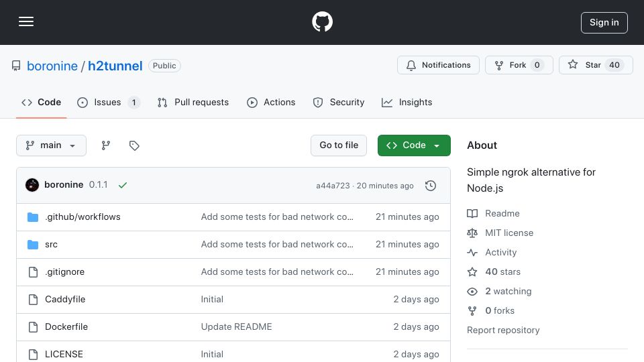Open the LICENSE file
Viewport: 644px width, 362px height.
click(64, 354)
